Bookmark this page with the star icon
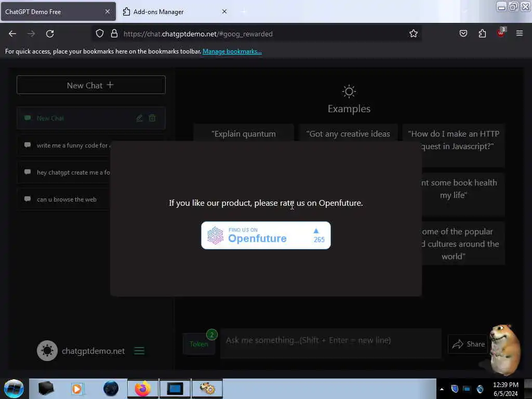532x399 pixels. click(413, 34)
